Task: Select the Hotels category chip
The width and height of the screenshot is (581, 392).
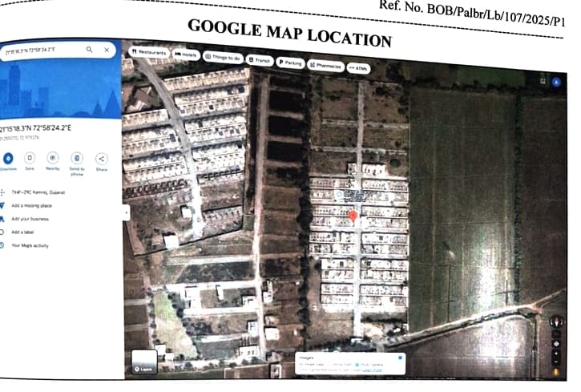Action: click(187, 55)
